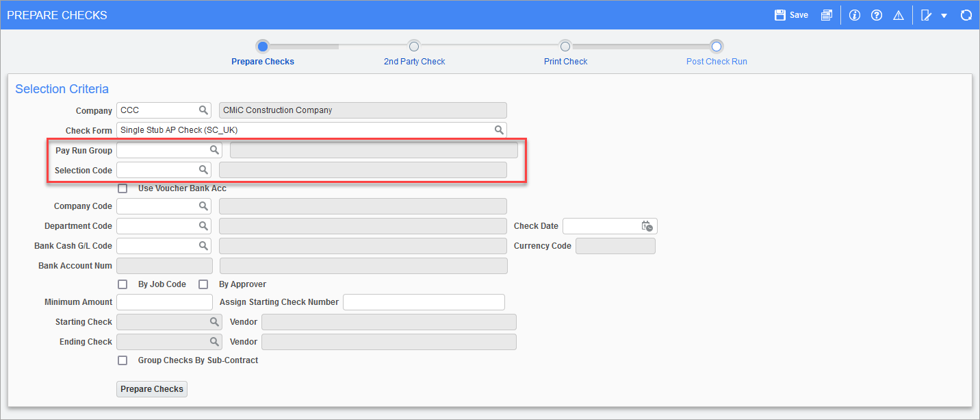Click the info circle icon

tap(854, 14)
